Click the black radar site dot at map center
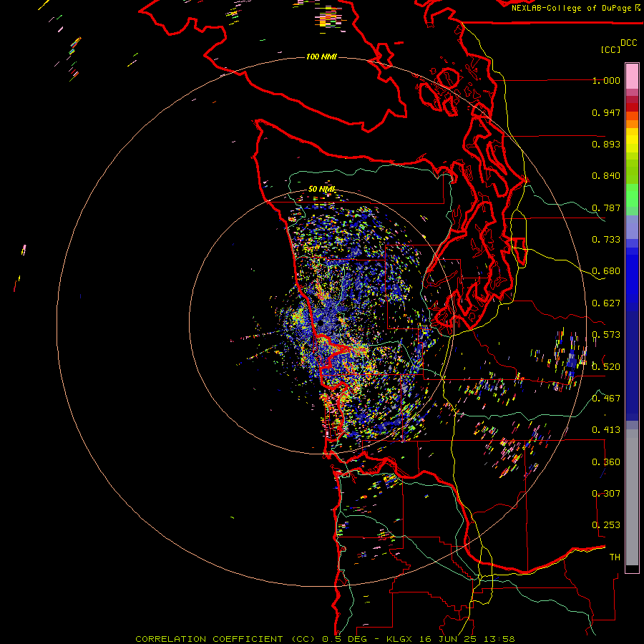Screen dimensions: 644x644 click(x=321, y=323)
